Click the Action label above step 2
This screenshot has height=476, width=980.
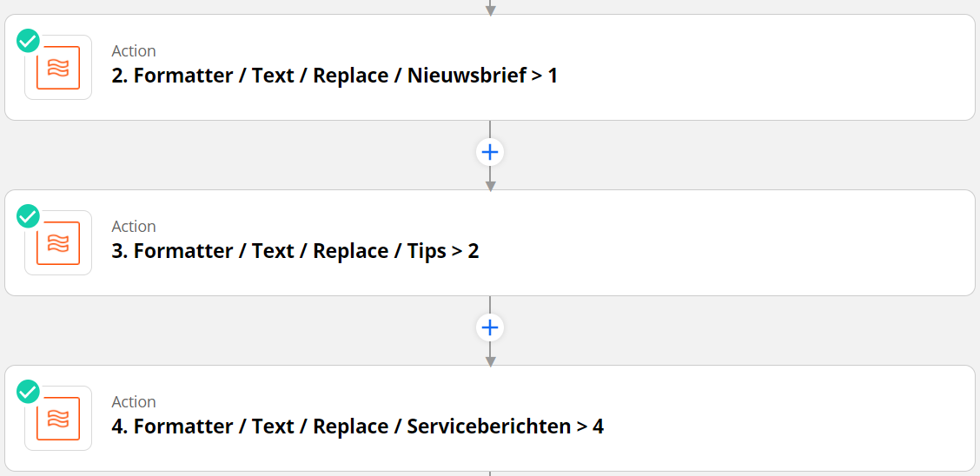134,51
